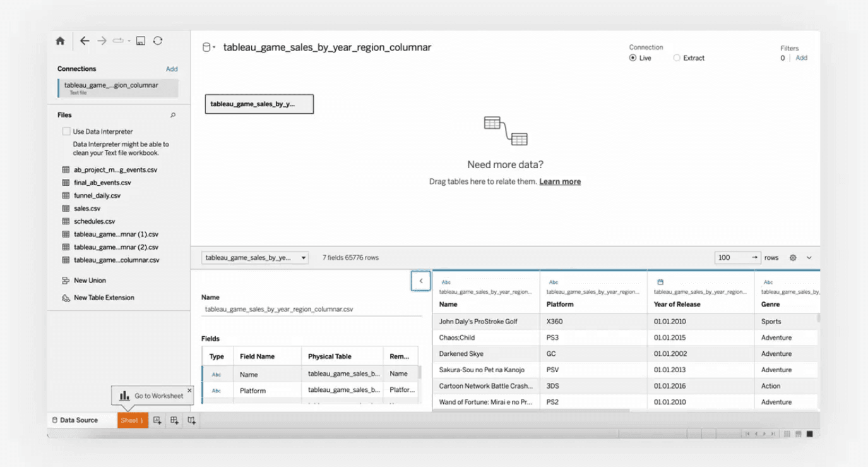Select the final_ab_events.csv file

pos(102,183)
